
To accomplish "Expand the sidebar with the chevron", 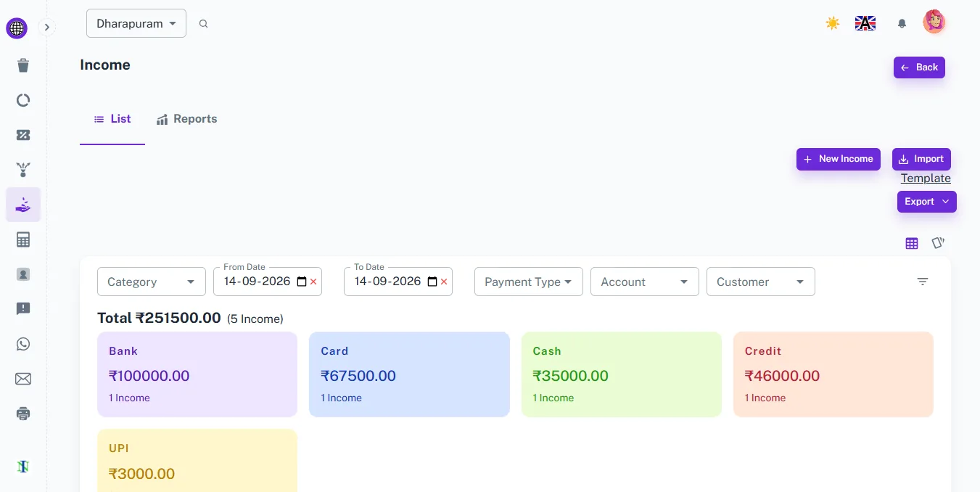I will point(46,28).
